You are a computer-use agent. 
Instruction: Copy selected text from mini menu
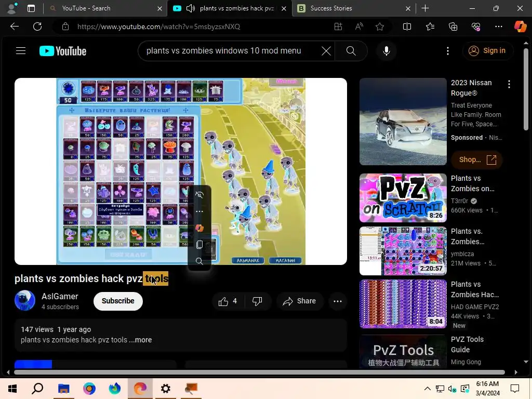coord(199,244)
